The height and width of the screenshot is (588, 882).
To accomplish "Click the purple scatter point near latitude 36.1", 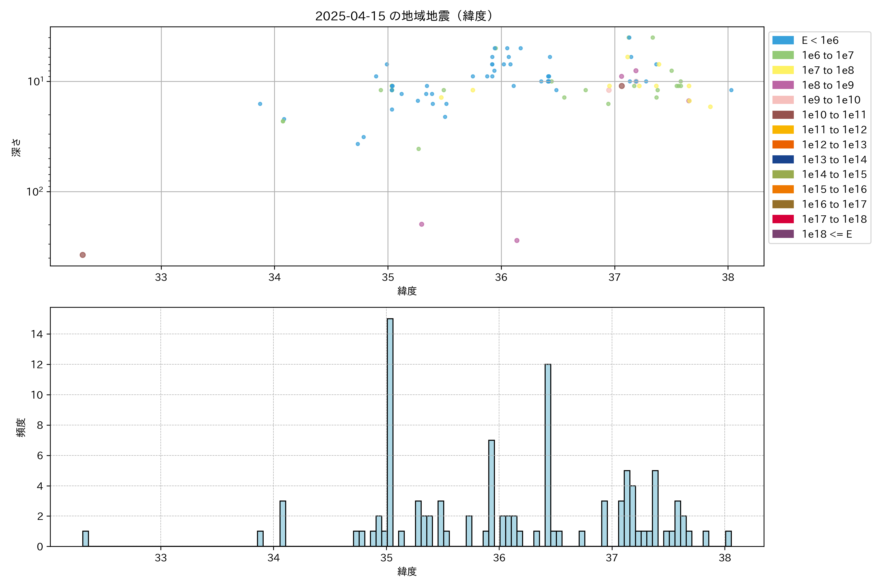I will [x=517, y=240].
